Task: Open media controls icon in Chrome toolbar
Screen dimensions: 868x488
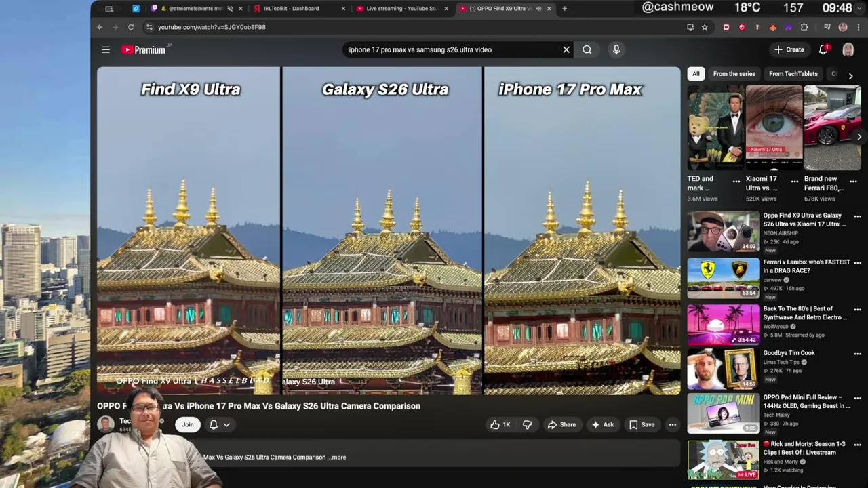Action: (827, 27)
